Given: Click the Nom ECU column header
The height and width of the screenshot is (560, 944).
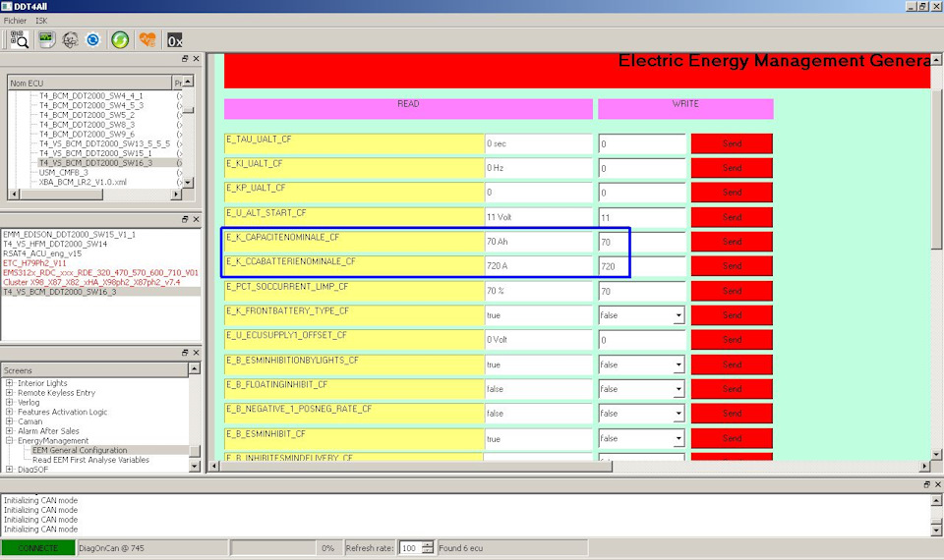Looking at the screenshot, I should click(89, 83).
